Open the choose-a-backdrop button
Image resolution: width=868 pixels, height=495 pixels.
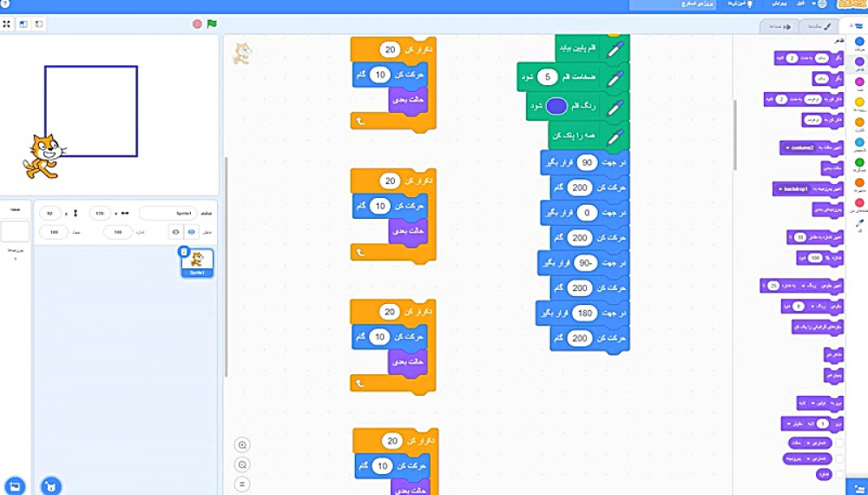(15, 485)
